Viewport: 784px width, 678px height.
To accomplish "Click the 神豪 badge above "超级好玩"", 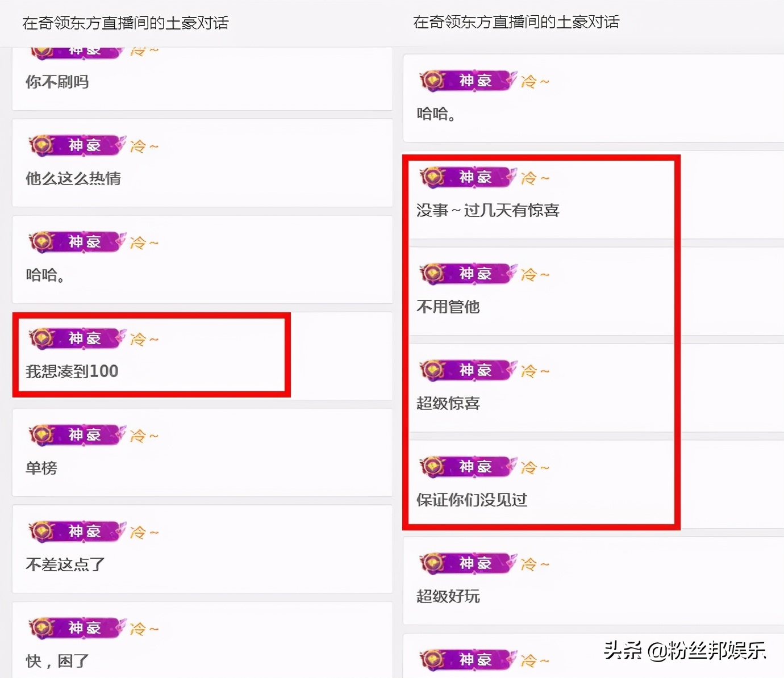I will point(468,563).
